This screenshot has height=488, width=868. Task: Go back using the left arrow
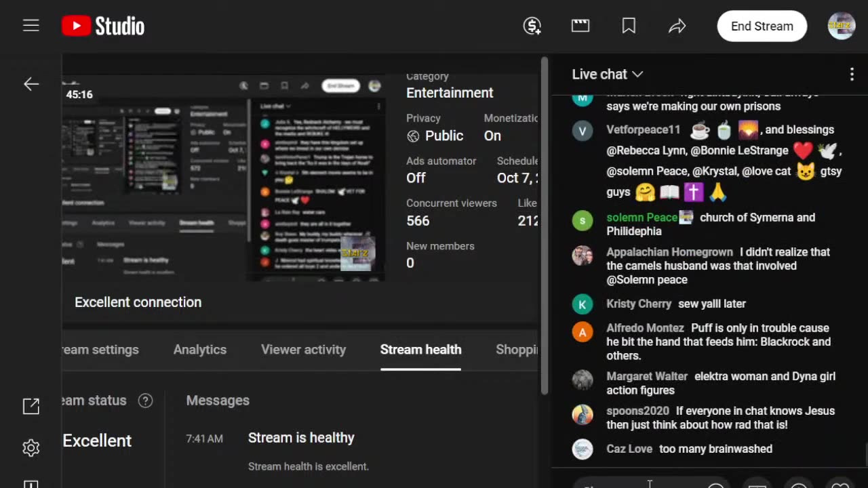point(31,84)
